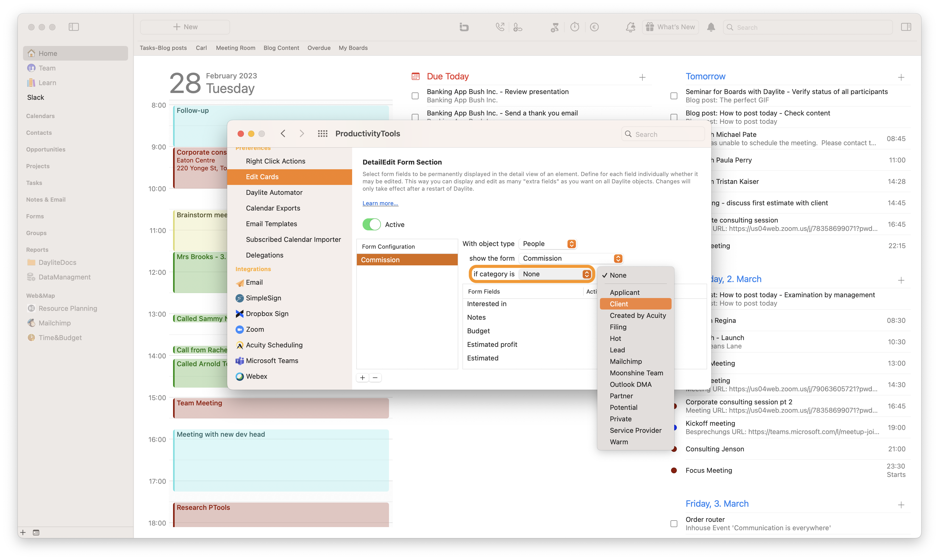The height and width of the screenshot is (560, 939).
Task: Open Meeting Room favorite tab
Action: (x=235, y=48)
